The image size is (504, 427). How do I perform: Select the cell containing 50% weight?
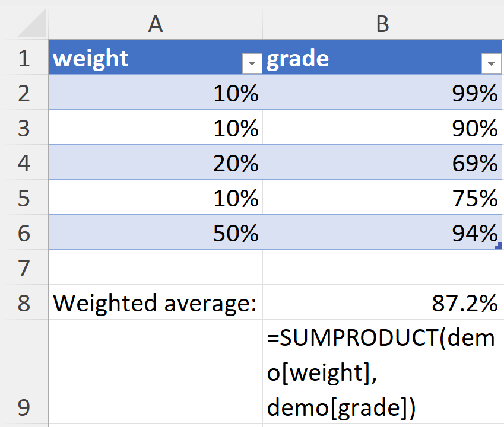[156, 233]
